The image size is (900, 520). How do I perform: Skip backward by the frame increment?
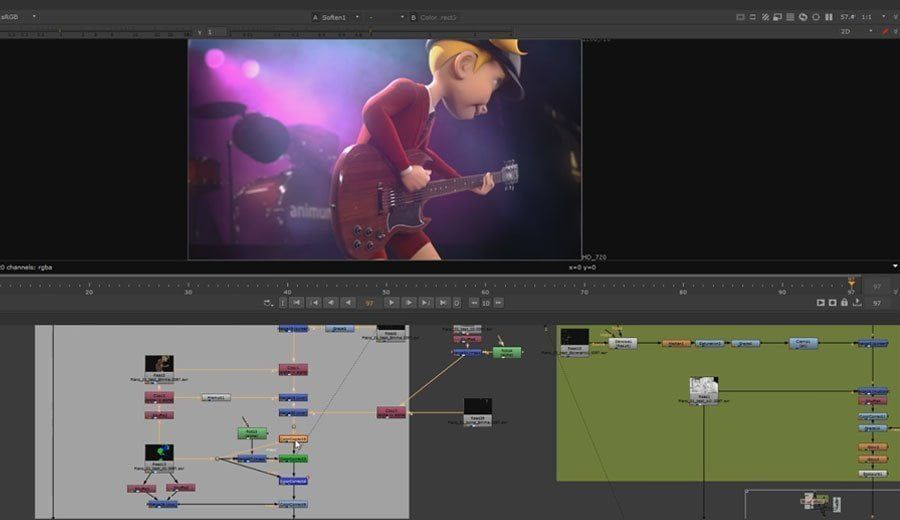pyautogui.click(x=474, y=302)
